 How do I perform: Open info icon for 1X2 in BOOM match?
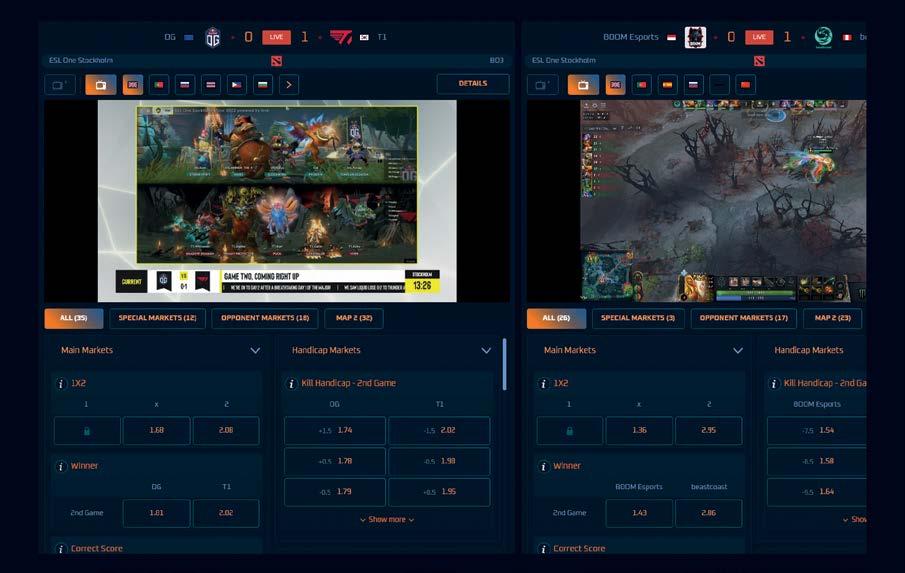click(x=543, y=384)
